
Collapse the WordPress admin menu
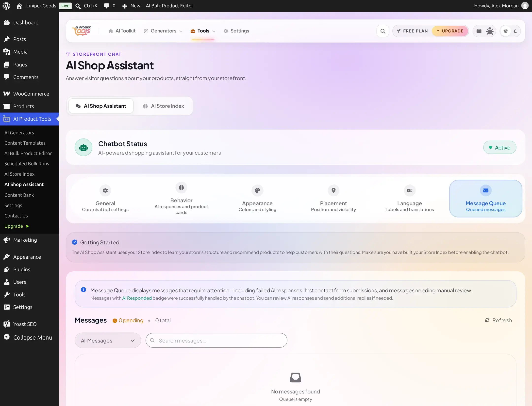tap(30, 338)
